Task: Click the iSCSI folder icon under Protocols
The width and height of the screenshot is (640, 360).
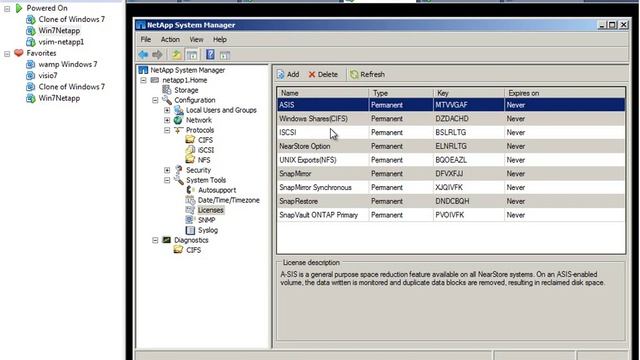Action: pyautogui.click(x=190, y=150)
